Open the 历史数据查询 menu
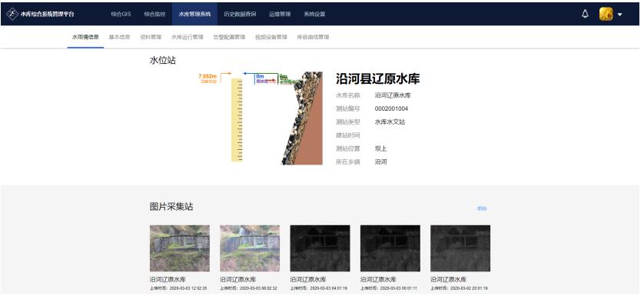 [240, 14]
